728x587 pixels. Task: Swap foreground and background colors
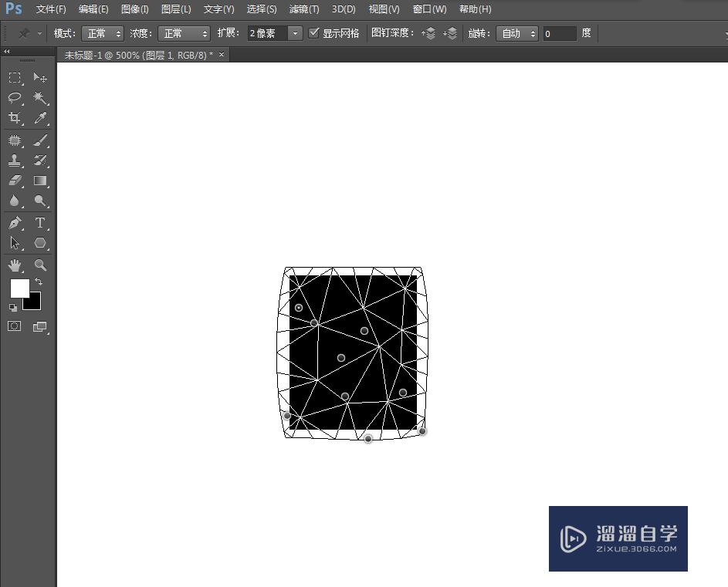pyautogui.click(x=39, y=282)
